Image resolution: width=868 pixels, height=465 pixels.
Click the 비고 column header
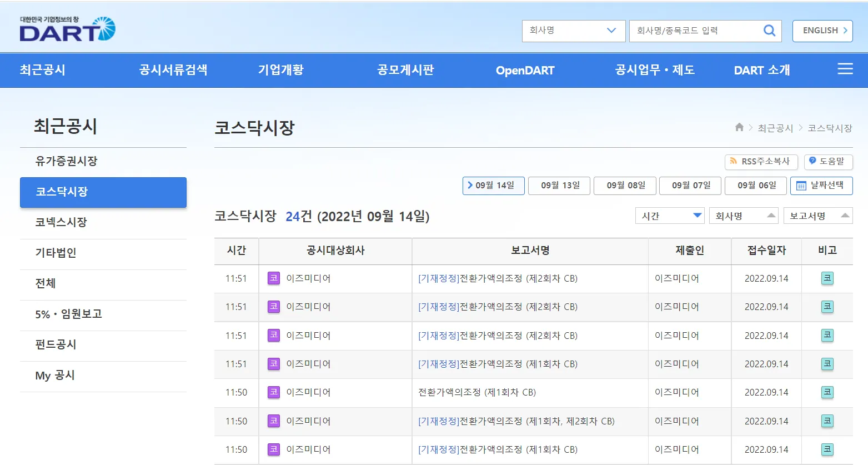click(827, 251)
